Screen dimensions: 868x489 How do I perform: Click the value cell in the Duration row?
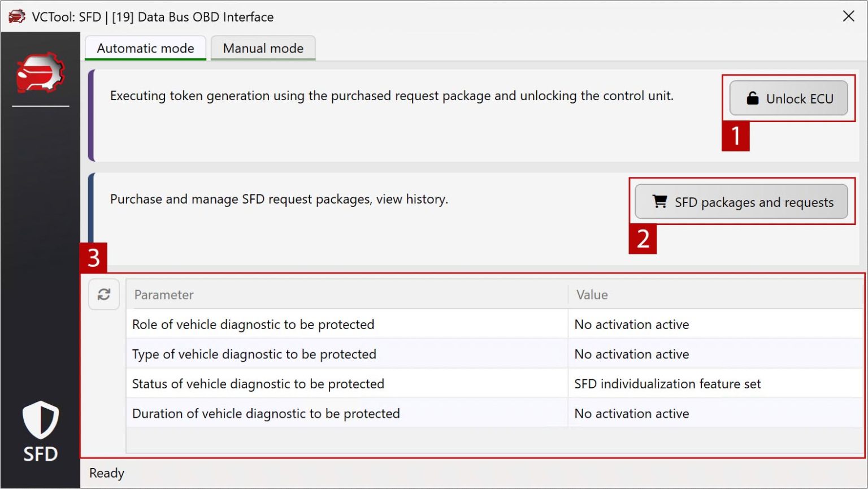[x=631, y=414]
